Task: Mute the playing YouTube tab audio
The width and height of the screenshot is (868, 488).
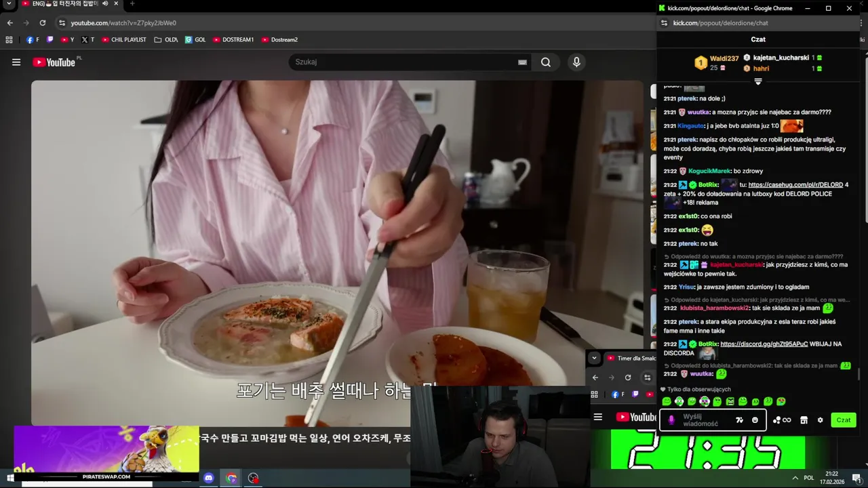Action: [x=105, y=3]
